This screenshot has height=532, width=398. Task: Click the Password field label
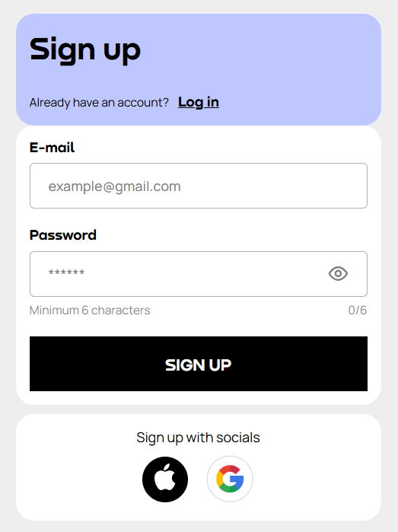[62, 235]
